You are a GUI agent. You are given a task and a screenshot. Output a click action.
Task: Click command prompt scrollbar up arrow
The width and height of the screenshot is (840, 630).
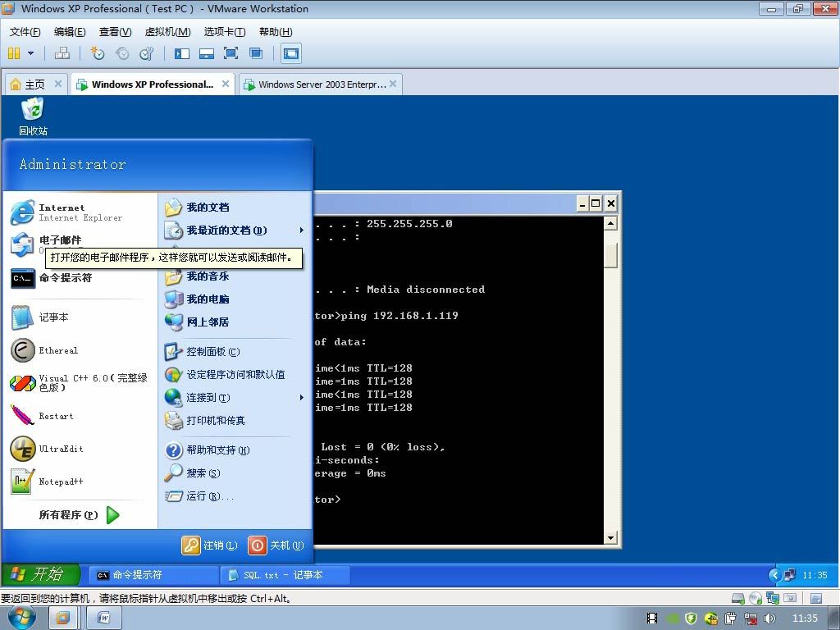610,223
